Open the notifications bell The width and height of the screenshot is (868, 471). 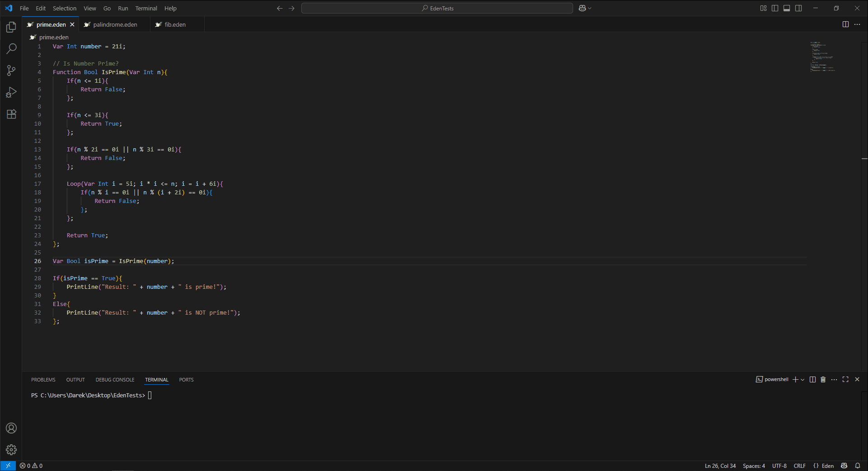[x=858, y=466]
